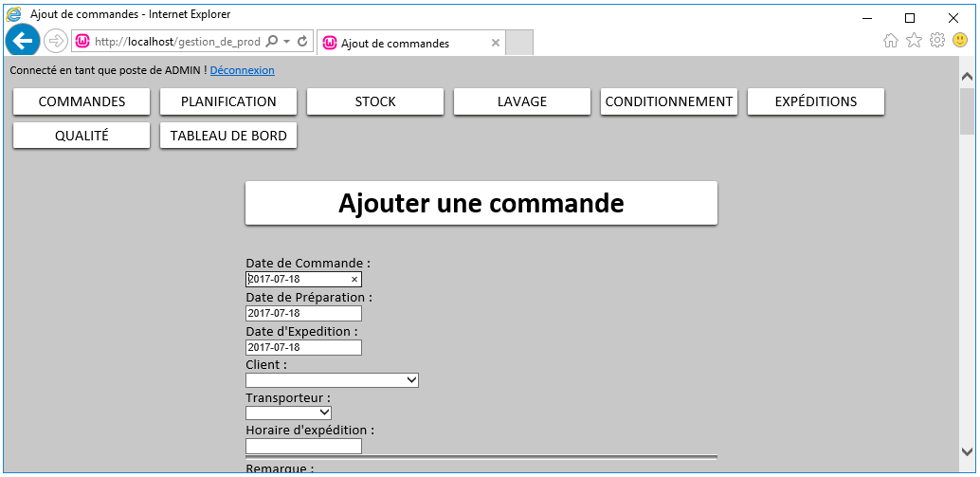Screen dimensions: 980x477
Task: Select the Ajout de commandes tab
Action: 408,43
